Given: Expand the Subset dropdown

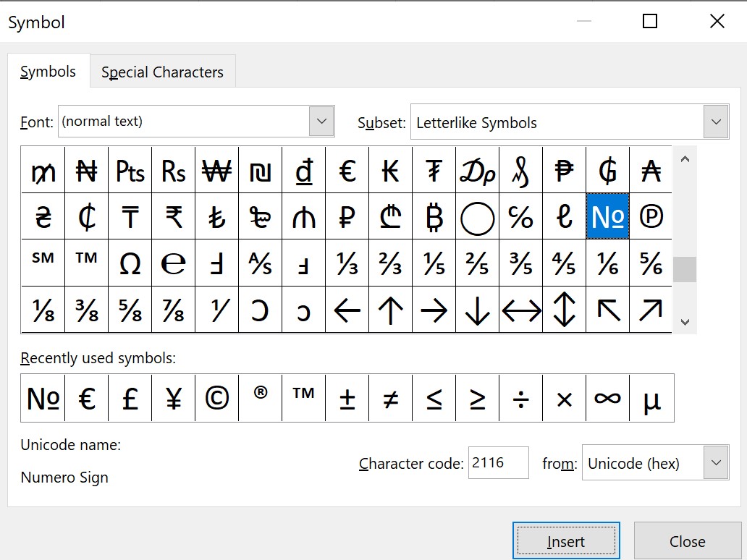Looking at the screenshot, I should coord(716,122).
